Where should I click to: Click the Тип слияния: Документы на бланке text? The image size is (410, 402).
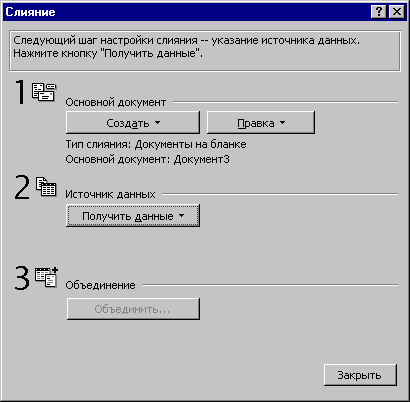(x=156, y=144)
